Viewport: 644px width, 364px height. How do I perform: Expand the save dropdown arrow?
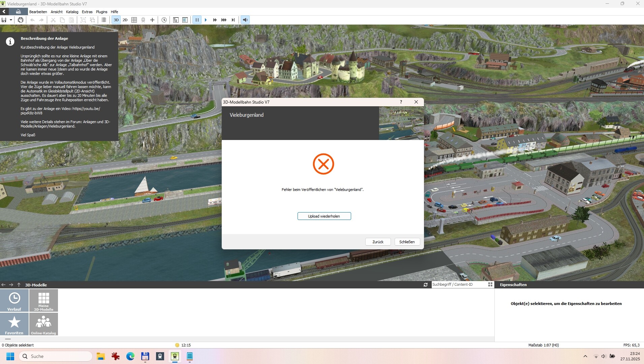coord(11,20)
